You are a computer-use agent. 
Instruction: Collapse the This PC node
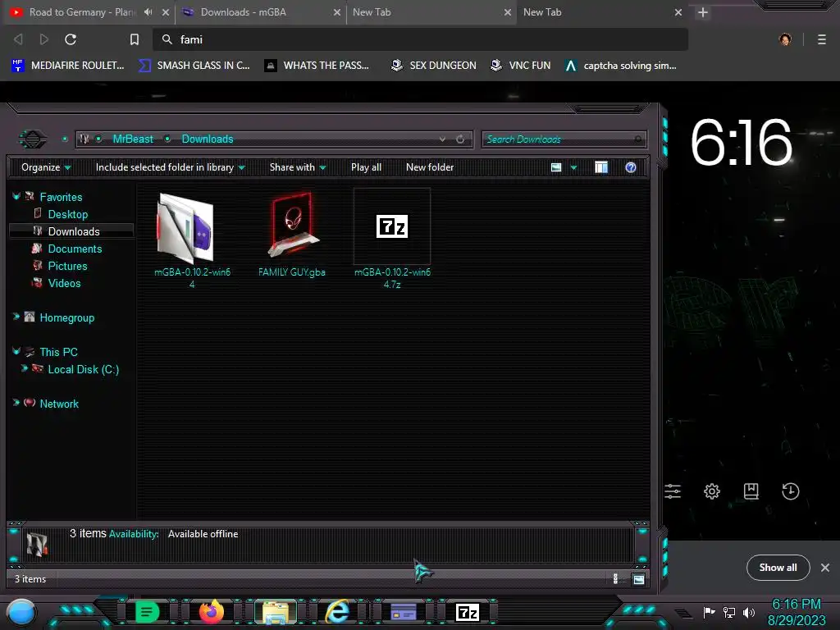(16, 351)
